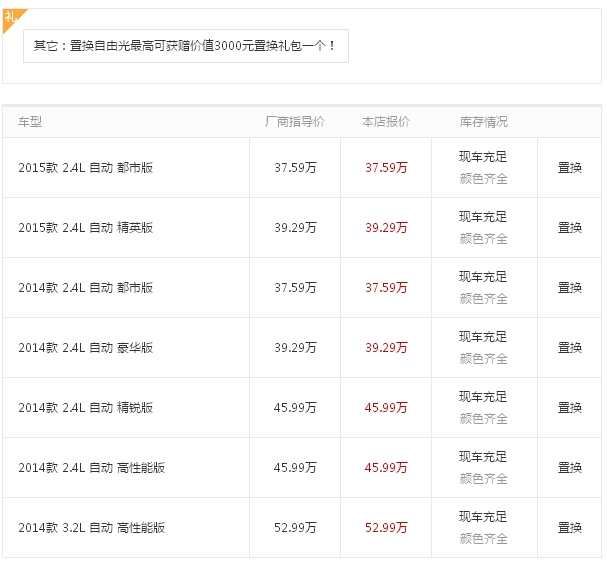
Task: Click 置换 for 2015款 2.4L 自动 都市版
Action: click(569, 168)
